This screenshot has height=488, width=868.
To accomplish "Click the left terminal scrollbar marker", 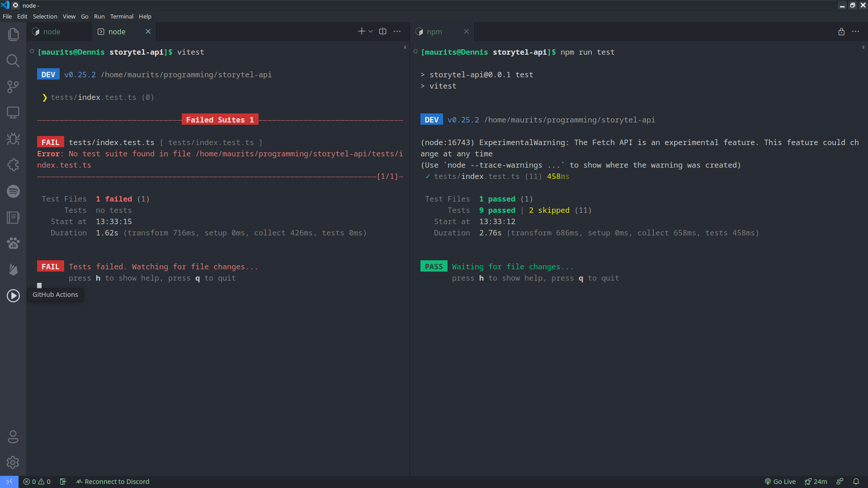I will 405,47.
